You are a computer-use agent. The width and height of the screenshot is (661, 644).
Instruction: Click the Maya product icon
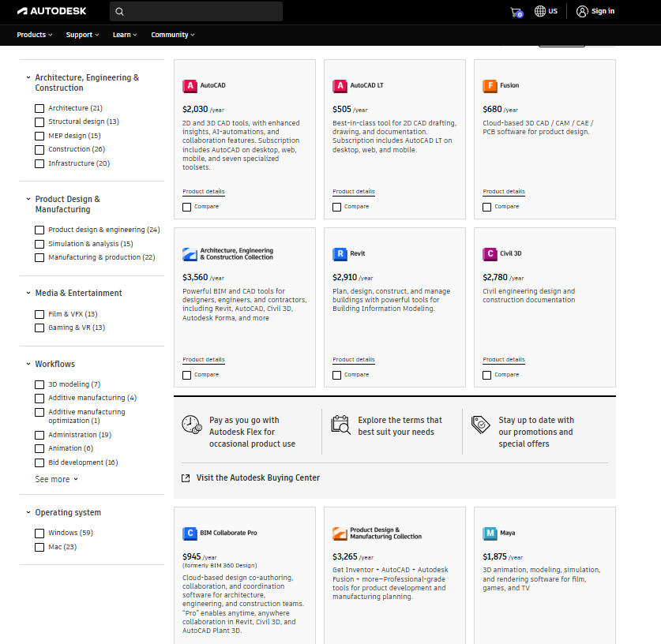(490, 534)
